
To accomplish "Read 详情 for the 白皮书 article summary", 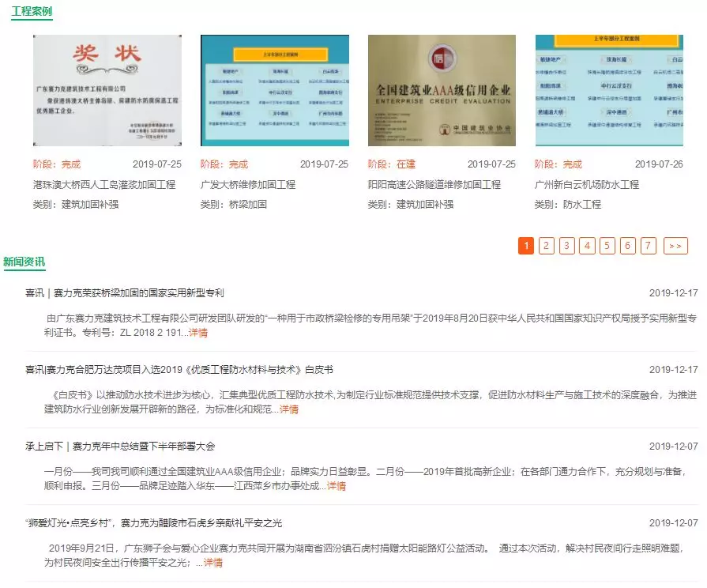I will click(289, 409).
